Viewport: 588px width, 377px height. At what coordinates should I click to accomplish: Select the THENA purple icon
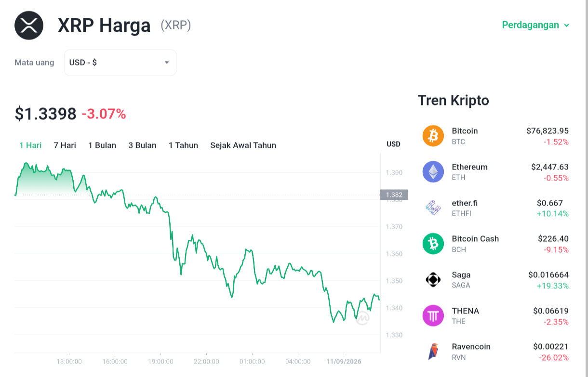(x=433, y=316)
